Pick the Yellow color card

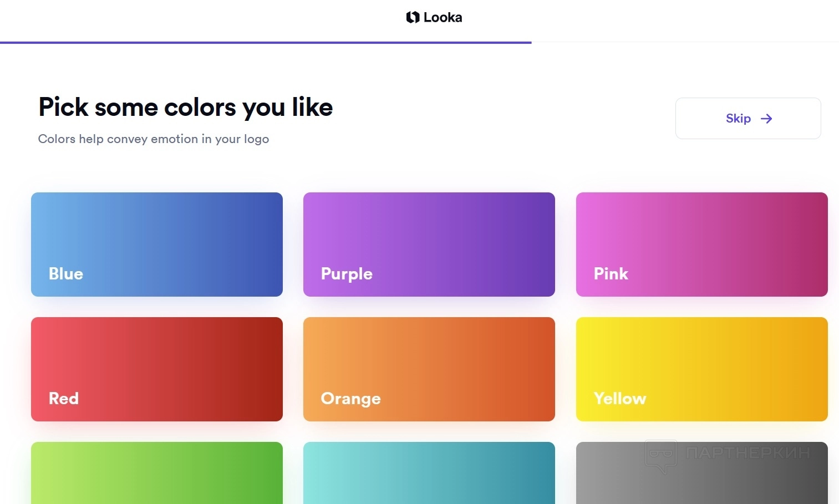(x=701, y=369)
